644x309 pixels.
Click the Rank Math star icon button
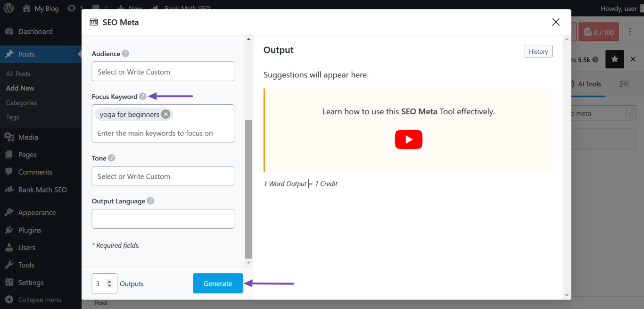[614, 59]
